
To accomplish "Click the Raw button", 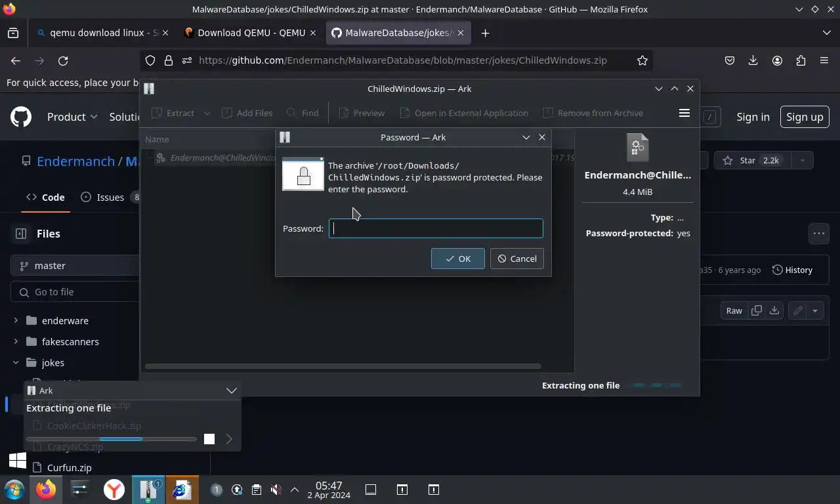I will tap(734, 310).
